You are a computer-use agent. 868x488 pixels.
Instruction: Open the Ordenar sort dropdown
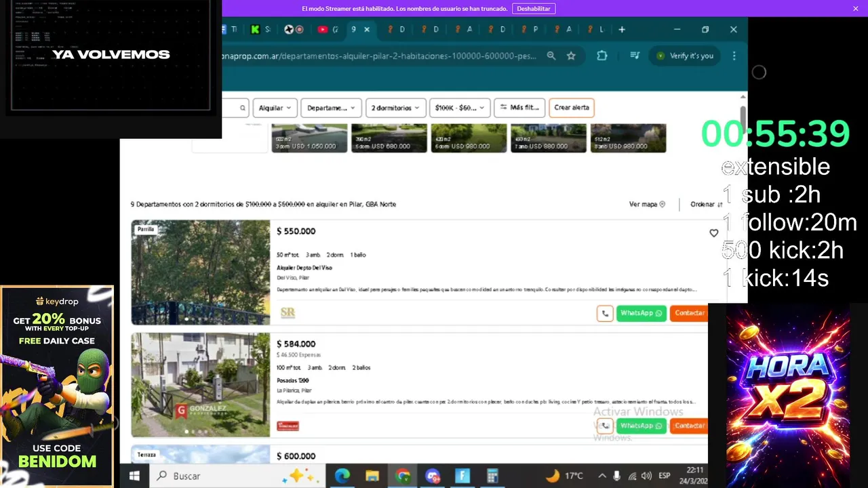tap(706, 204)
